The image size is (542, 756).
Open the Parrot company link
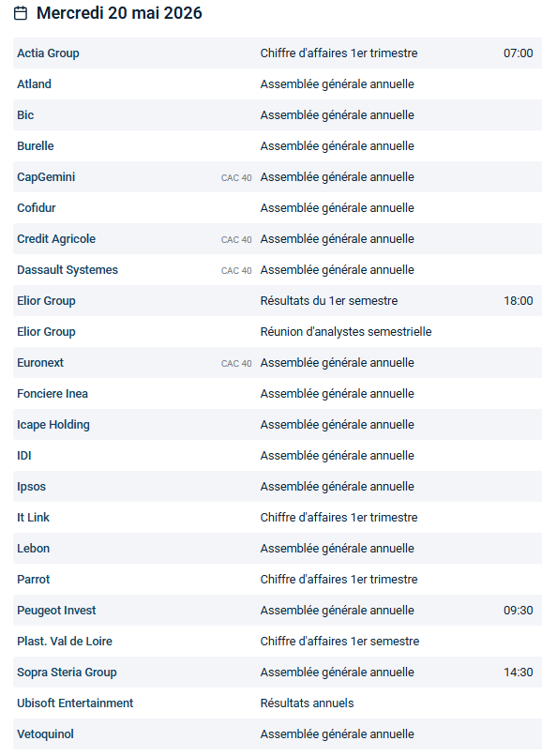(33, 579)
